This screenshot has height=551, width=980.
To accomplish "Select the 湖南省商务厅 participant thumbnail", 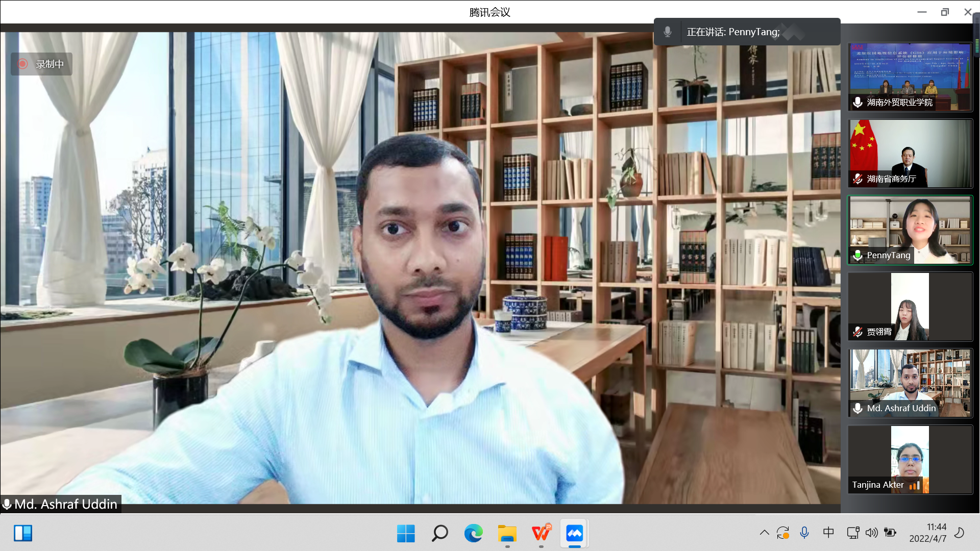I will coord(910,153).
